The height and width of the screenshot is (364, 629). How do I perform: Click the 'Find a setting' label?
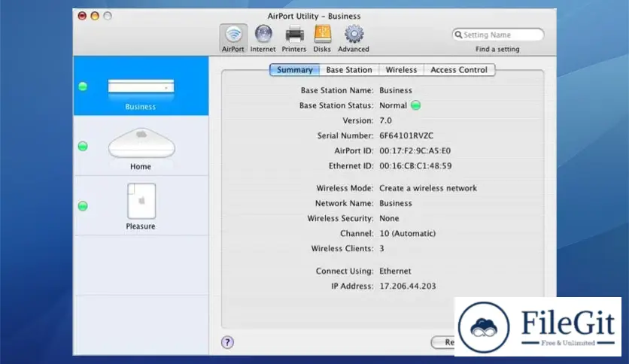point(497,49)
